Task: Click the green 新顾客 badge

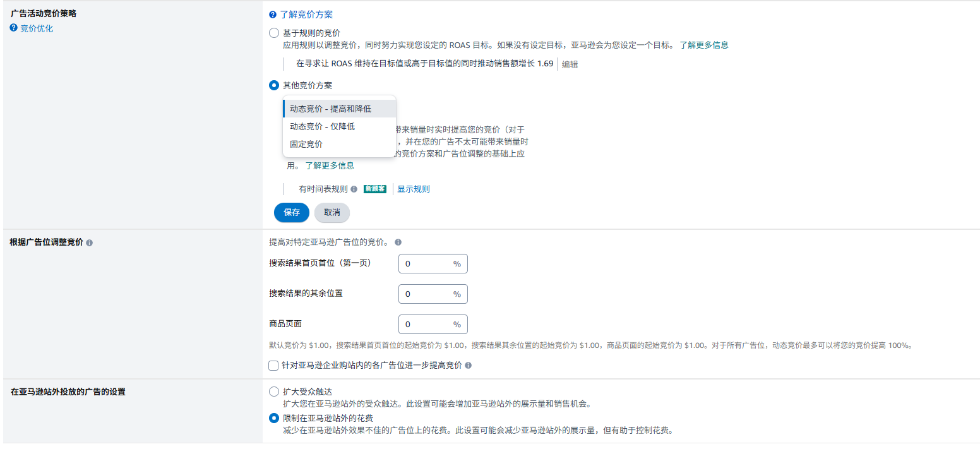Action: 375,189
